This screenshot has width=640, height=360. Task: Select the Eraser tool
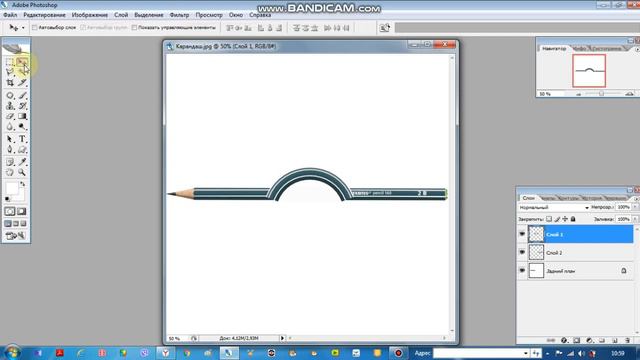coord(10,116)
